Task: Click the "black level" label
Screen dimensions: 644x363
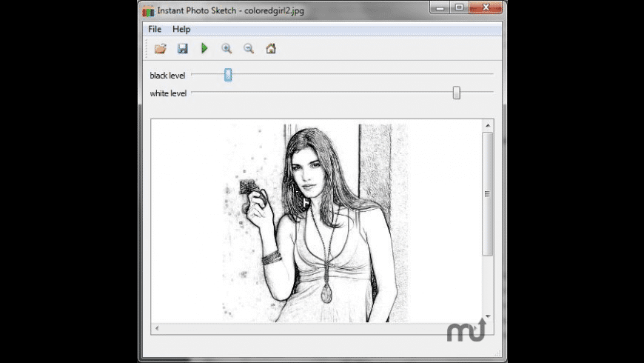Action: click(167, 76)
